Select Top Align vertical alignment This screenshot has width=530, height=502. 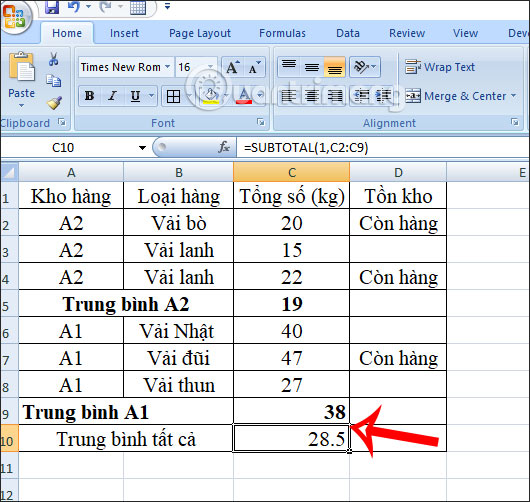(289, 67)
